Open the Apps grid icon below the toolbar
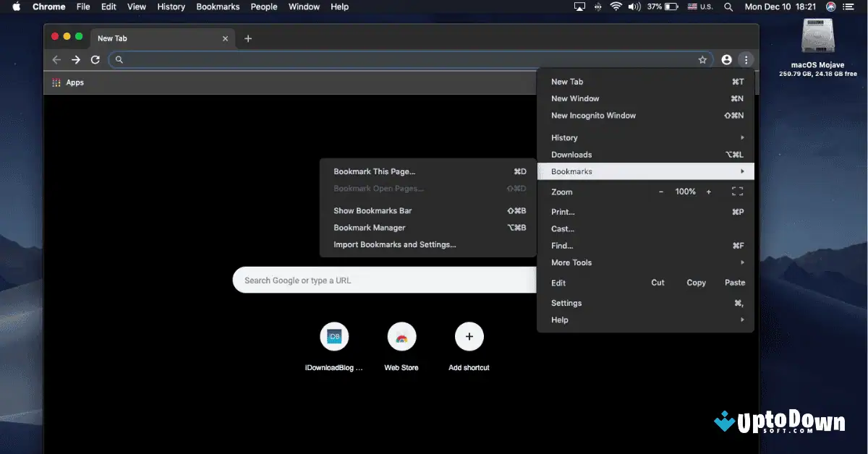 (x=56, y=82)
